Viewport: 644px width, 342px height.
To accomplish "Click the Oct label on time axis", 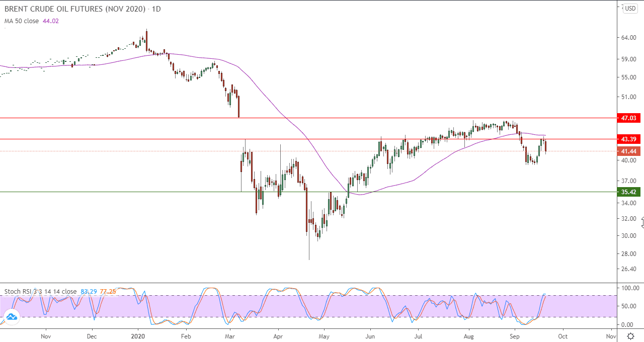I will [563, 335].
